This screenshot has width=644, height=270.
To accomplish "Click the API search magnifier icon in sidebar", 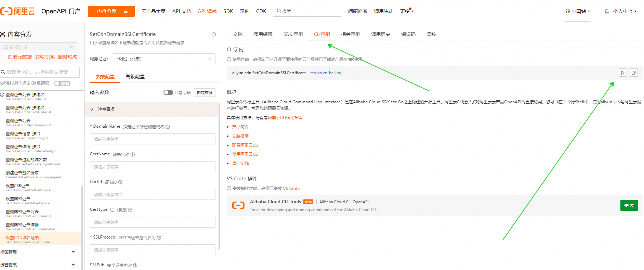I will 3,72.
